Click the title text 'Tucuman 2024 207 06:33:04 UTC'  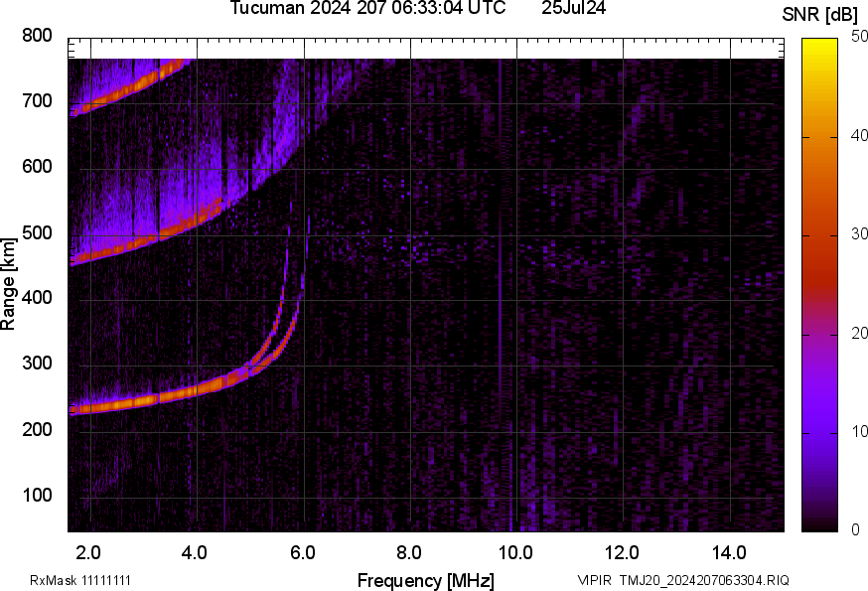[x=367, y=8]
